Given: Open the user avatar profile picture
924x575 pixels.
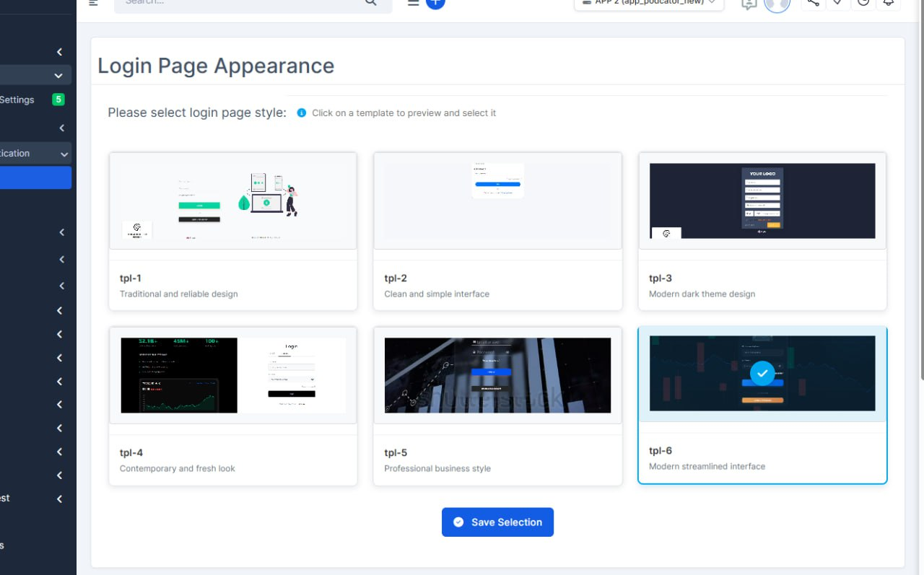Looking at the screenshot, I should pyautogui.click(x=777, y=4).
